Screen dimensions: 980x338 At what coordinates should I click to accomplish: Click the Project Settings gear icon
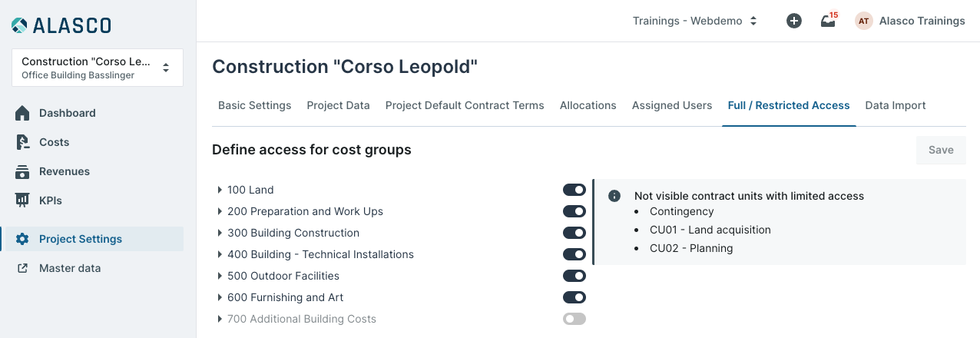coord(22,239)
